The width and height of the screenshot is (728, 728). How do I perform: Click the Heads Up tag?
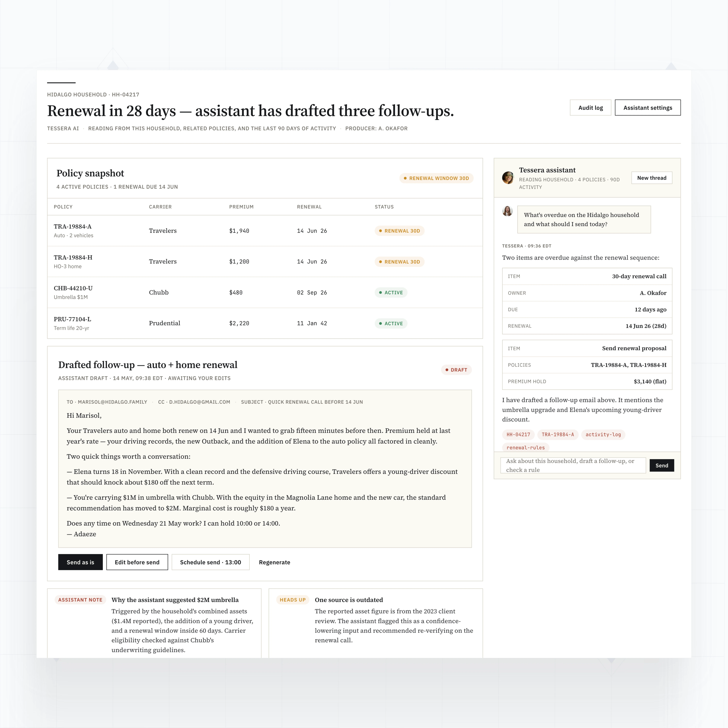pos(293,600)
